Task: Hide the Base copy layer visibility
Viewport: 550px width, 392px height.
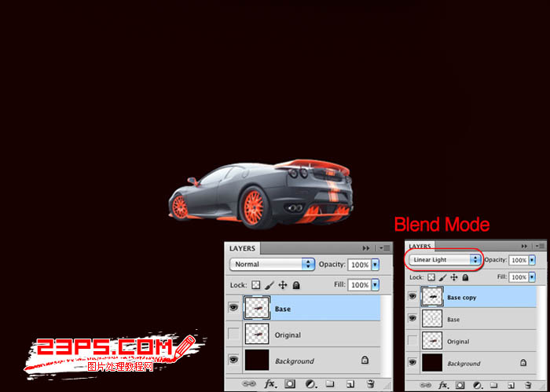Action: [412, 296]
